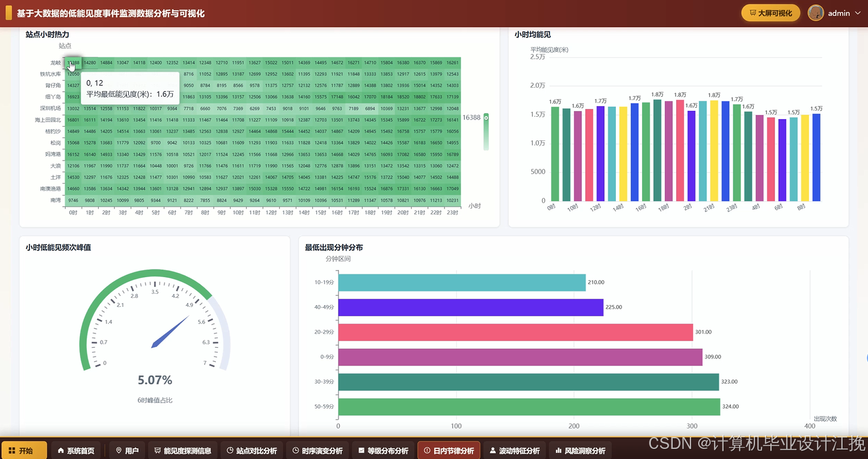Click the person icon beside 波动特征分析
868x459 pixels.
(x=493, y=451)
